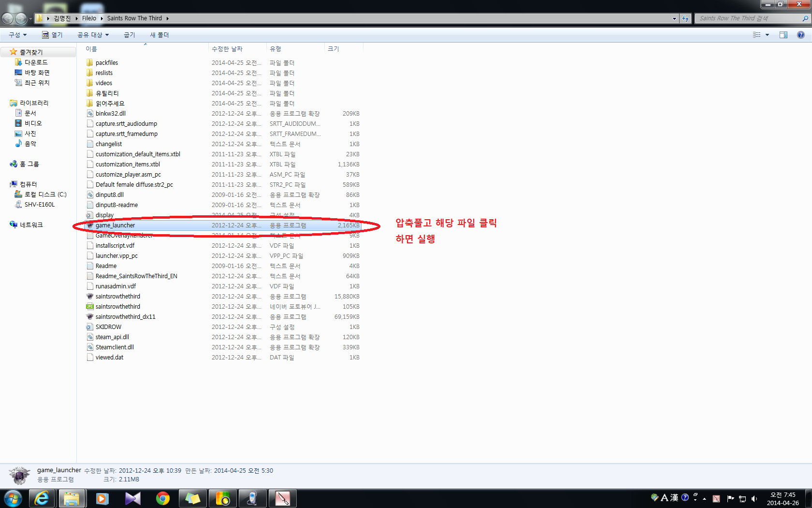The width and height of the screenshot is (812, 508).
Task: Select the game_launcher application file
Action: coord(115,225)
